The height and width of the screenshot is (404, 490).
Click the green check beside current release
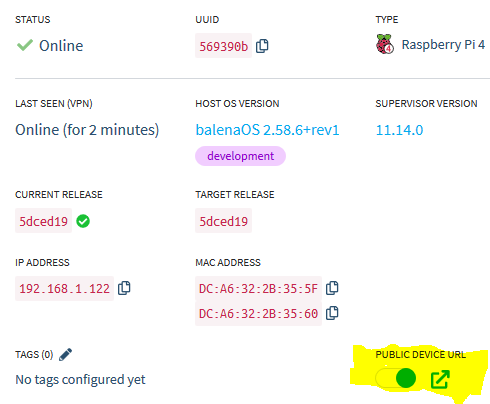coord(83,221)
